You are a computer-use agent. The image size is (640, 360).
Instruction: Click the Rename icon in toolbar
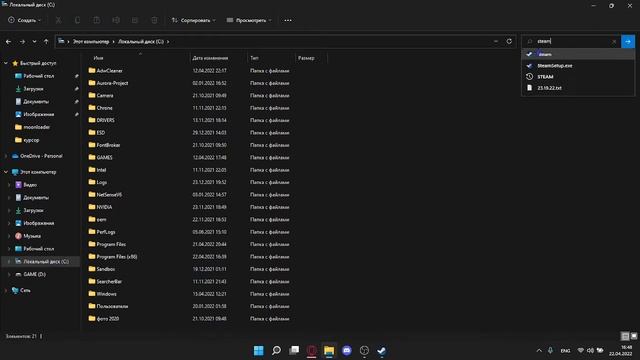pos(116,20)
